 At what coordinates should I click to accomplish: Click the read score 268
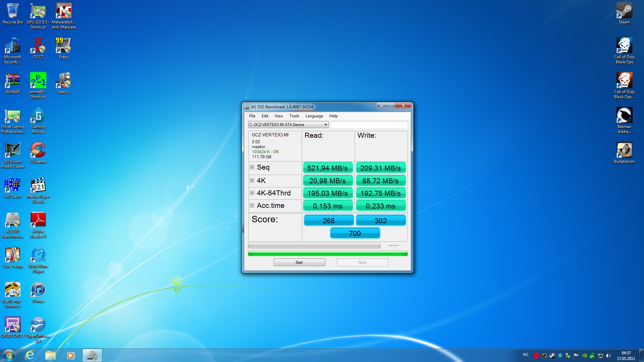pos(329,221)
